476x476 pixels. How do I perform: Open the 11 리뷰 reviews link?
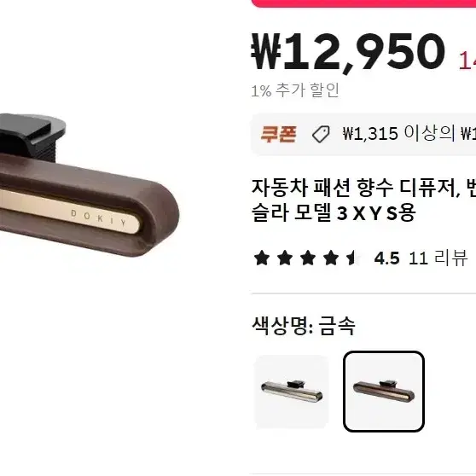[x=438, y=258]
